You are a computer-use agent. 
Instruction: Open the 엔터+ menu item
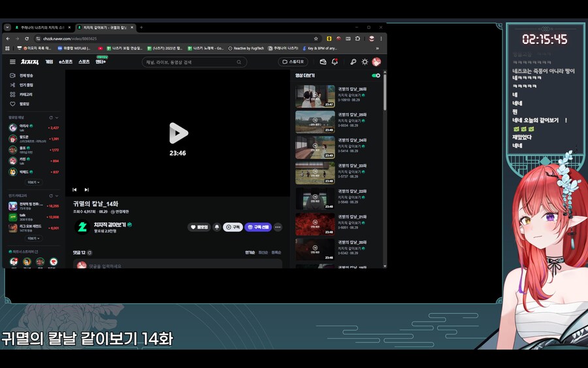[101, 62]
